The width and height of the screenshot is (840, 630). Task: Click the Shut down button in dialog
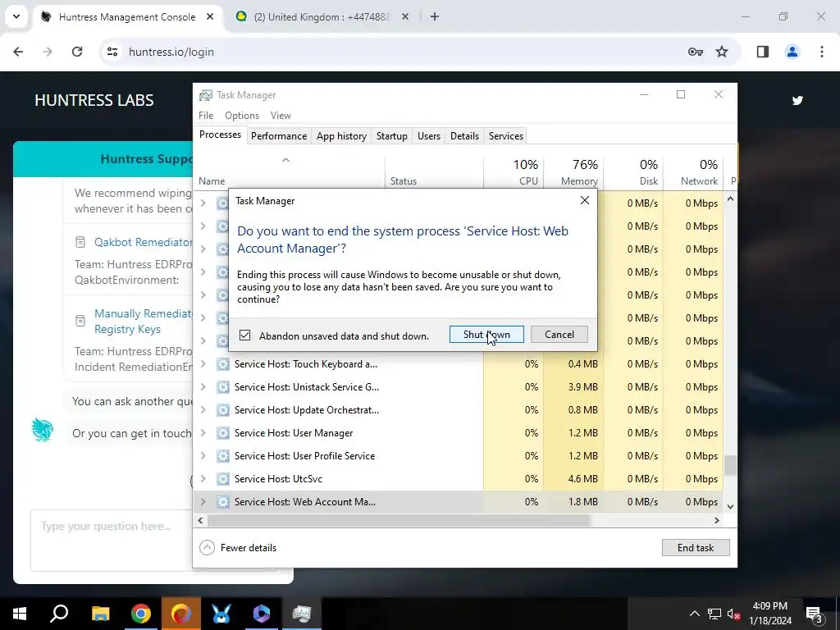pyautogui.click(x=486, y=335)
